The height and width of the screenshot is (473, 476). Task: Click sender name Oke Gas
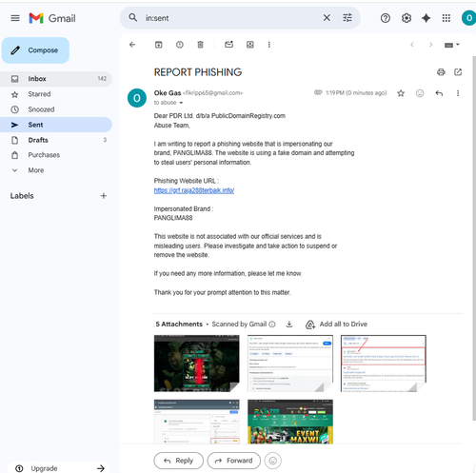(168, 93)
